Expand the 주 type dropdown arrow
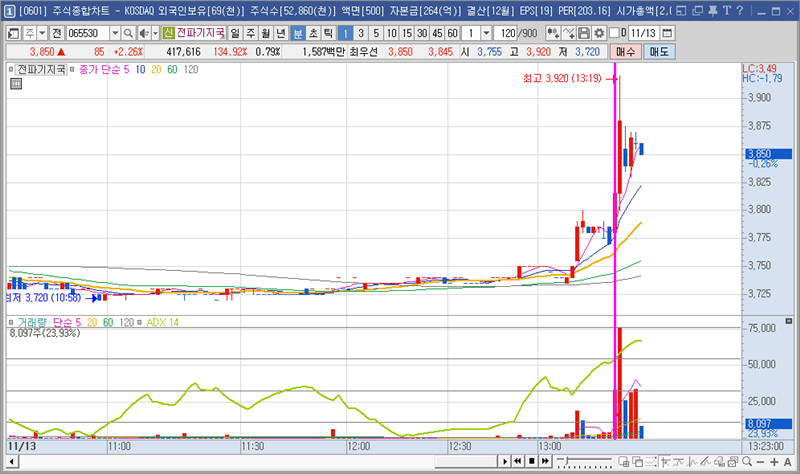The image size is (800, 474). coord(41,33)
